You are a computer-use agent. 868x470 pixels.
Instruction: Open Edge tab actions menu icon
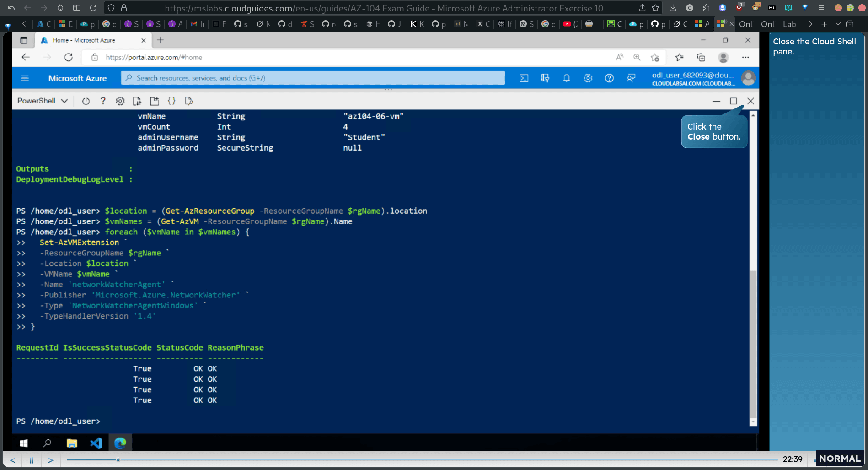coord(24,40)
